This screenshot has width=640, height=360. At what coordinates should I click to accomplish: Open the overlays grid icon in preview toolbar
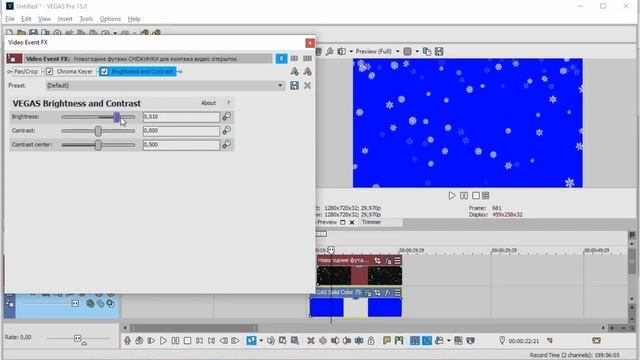click(407, 51)
